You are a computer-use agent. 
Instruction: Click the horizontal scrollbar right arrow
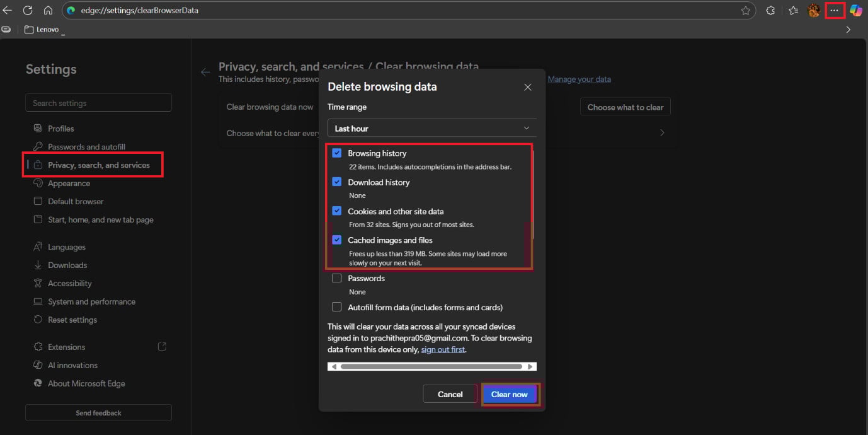[531, 366]
